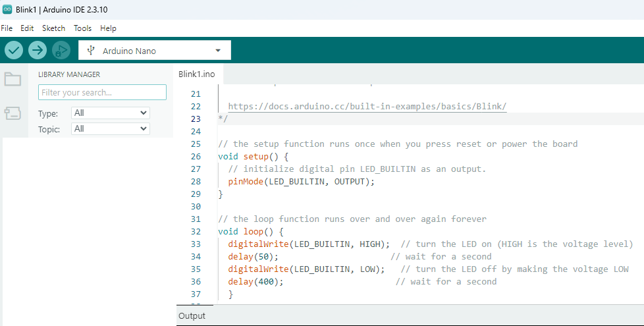The height and width of the screenshot is (326, 644).
Task: Open the Sketch menu
Action: [x=53, y=28]
